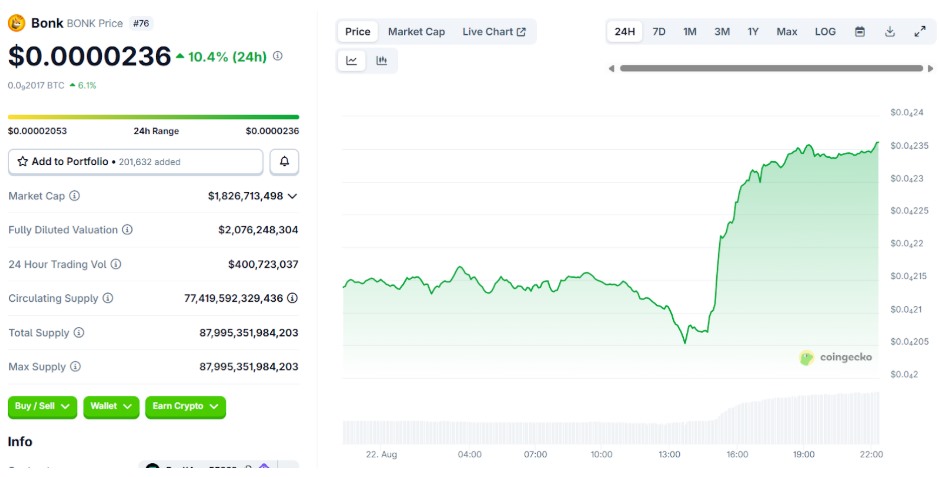Click Add to Portfolio button
This screenshot has width=940, height=477.
pos(135,162)
